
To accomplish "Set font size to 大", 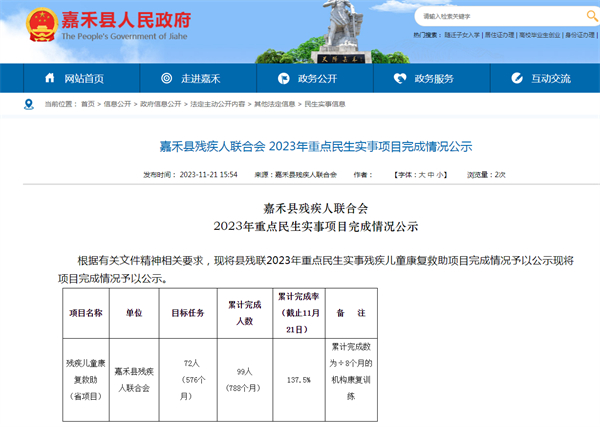I will 422,175.
